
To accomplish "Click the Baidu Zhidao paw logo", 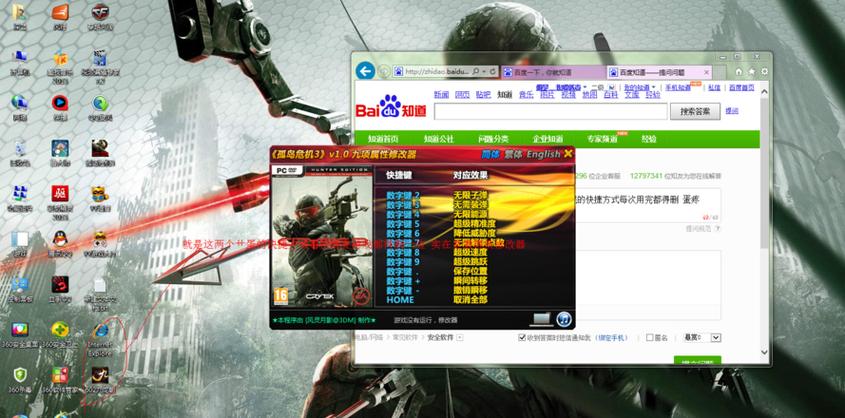I will click(x=390, y=106).
